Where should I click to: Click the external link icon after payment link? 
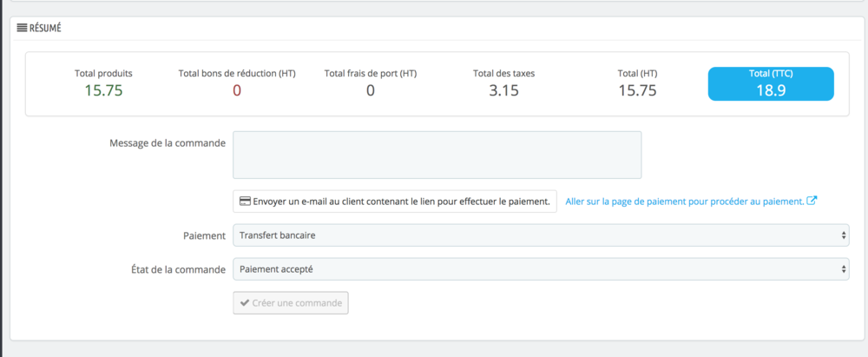pyautogui.click(x=812, y=201)
